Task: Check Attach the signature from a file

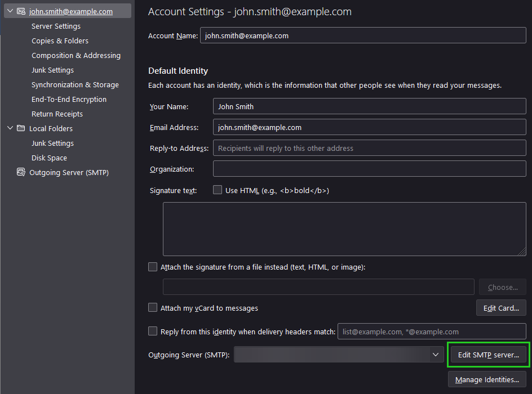Action: pos(153,267)
